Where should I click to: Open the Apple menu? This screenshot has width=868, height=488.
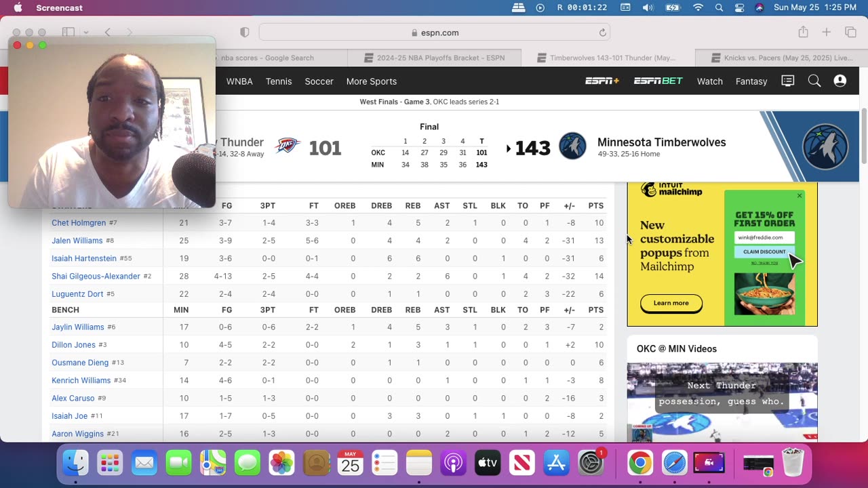tap(18, 7)
